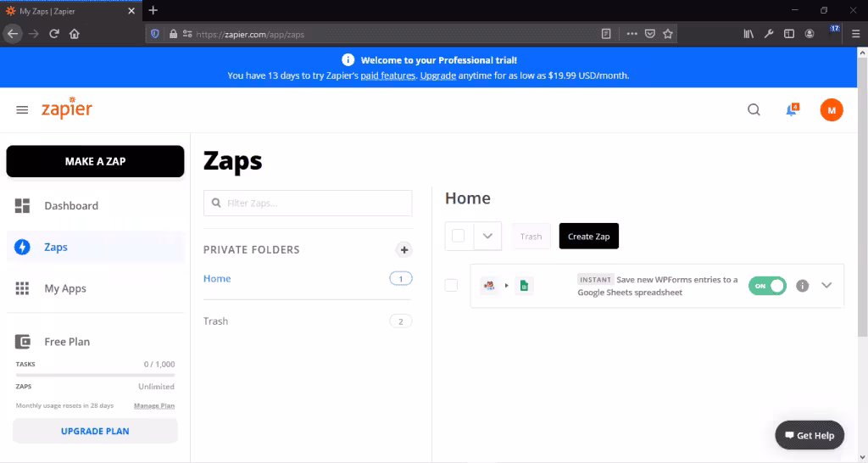Click the Trash folder count badge 2
Viewport: 868px width, 463px height.
click(401, 321)
